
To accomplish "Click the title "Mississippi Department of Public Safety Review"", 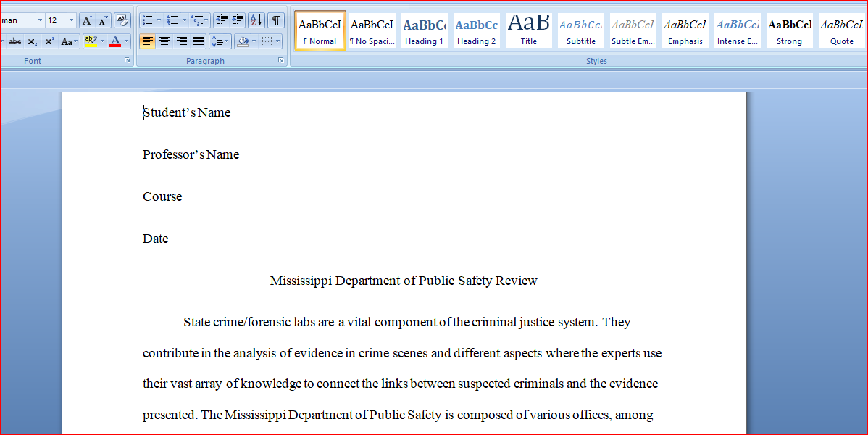I will [404, 281].
